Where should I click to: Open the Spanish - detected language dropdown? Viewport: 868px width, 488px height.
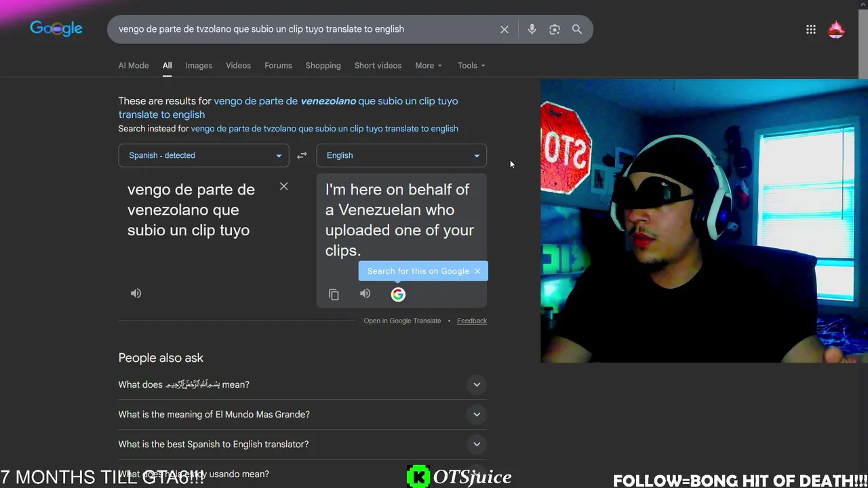point(204,155)
